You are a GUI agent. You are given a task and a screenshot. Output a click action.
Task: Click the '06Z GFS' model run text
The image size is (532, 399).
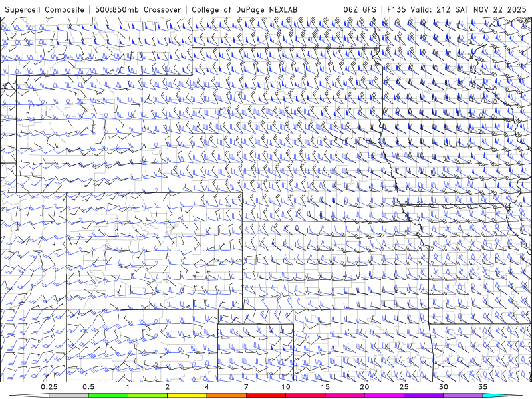point(360,9)
